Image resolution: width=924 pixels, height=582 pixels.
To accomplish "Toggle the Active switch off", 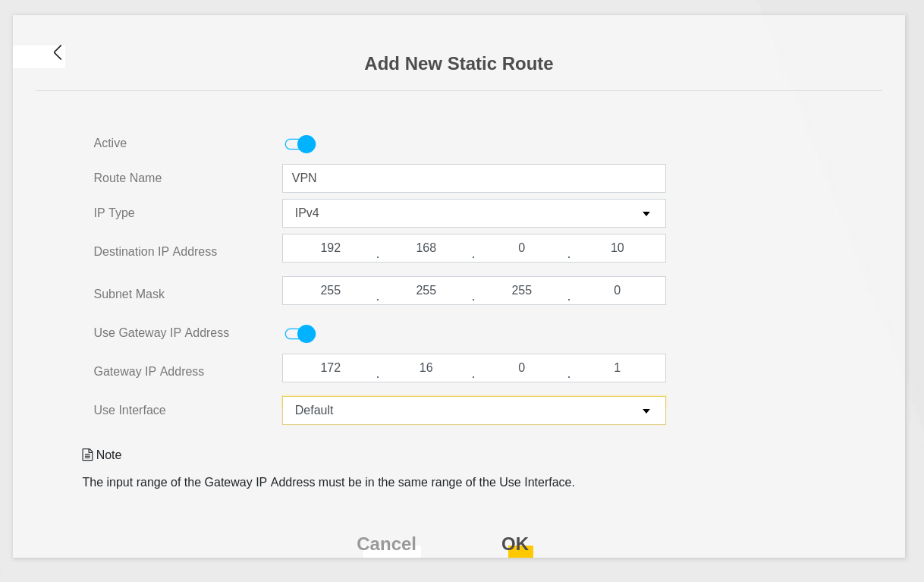I will (300, 144).
